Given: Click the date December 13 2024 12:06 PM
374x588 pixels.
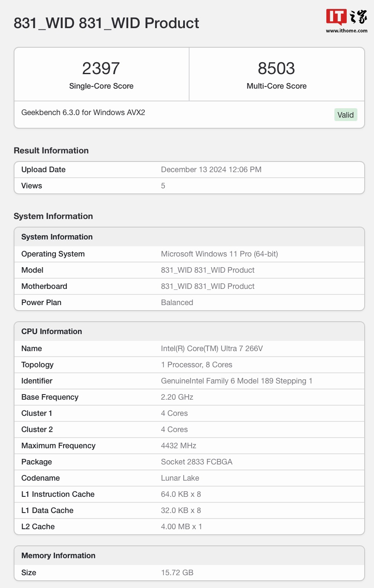Looking at the screenshot, I should point(211,170).
